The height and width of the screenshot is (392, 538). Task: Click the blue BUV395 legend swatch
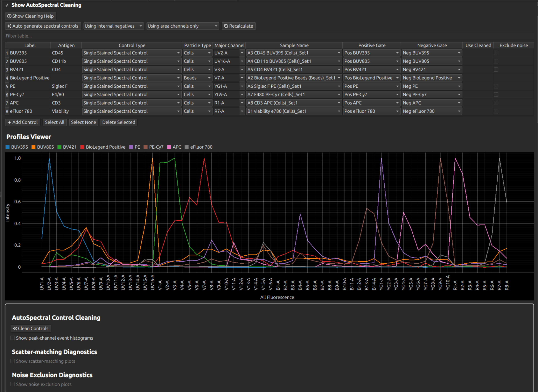click(x=7, y=147)
